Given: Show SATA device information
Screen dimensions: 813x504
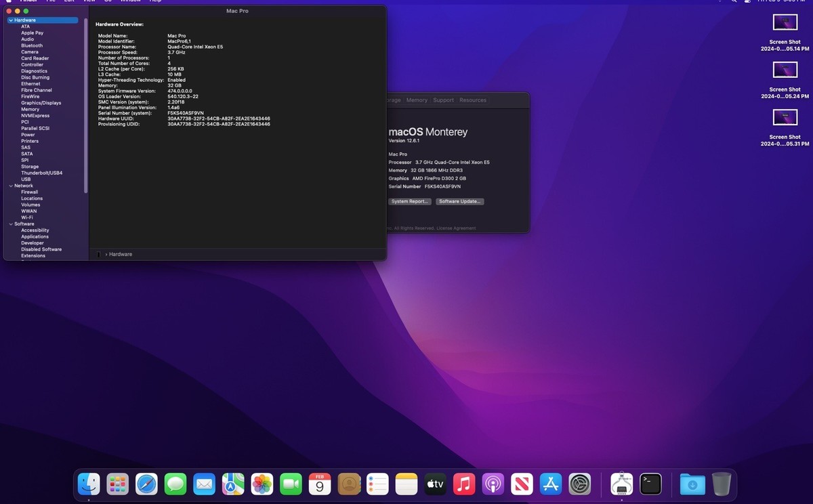Looking at the screenshot, I should 26,154.
